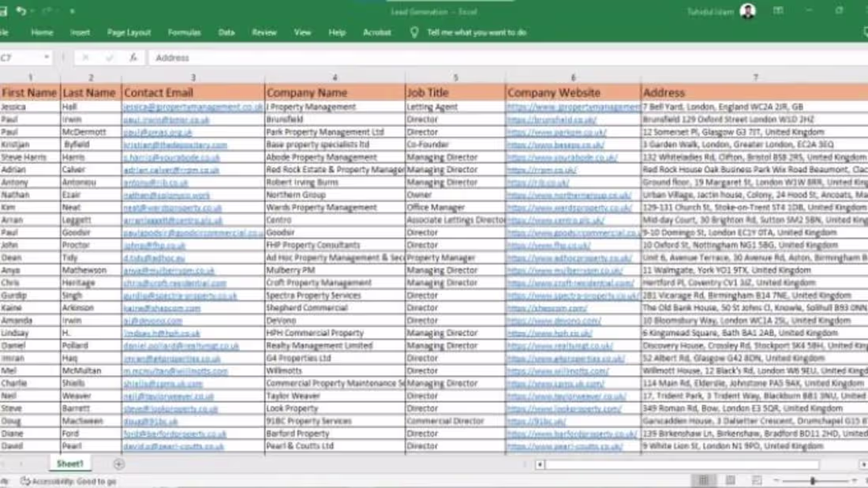Open the Data ribbon tab
Viewport: 868px width, 488px height.
[226, 32]
